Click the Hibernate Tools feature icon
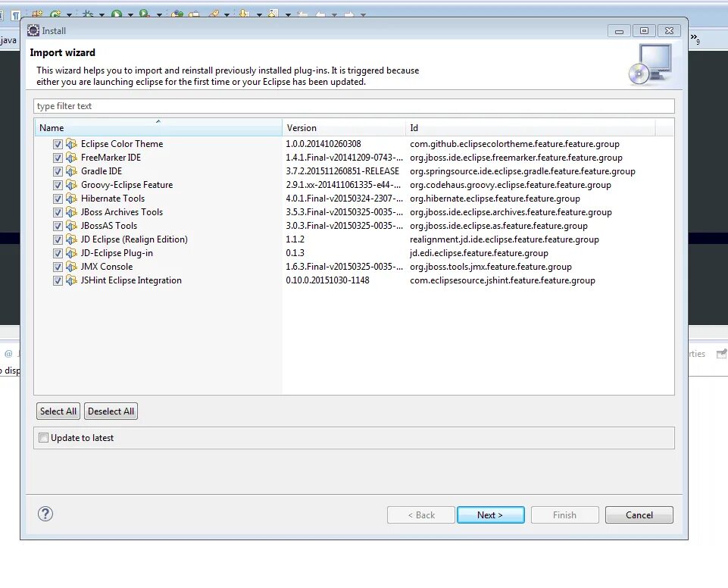The width and height of the screenshot is (728, 588). (71, 199)
